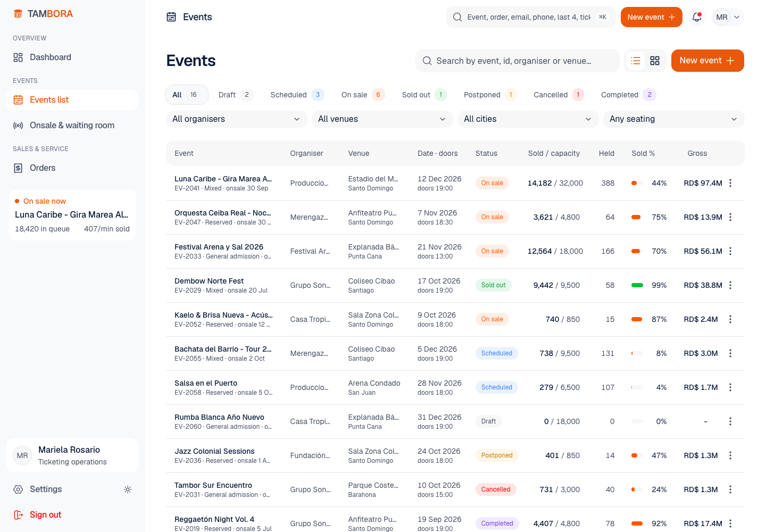Image resolution: width=766 pixels, height=532 pixels.
Task: Open row actions for Tambor Sur Encuentro
Action: (x=730, y=489)
